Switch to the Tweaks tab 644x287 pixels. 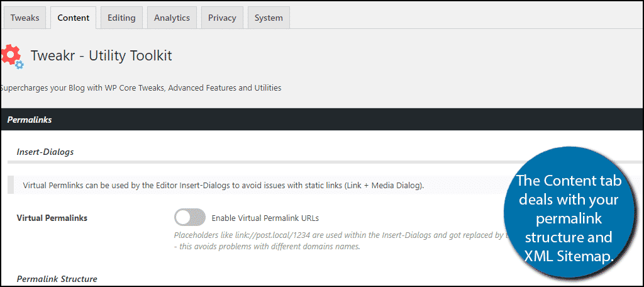[x=25, y=18]
